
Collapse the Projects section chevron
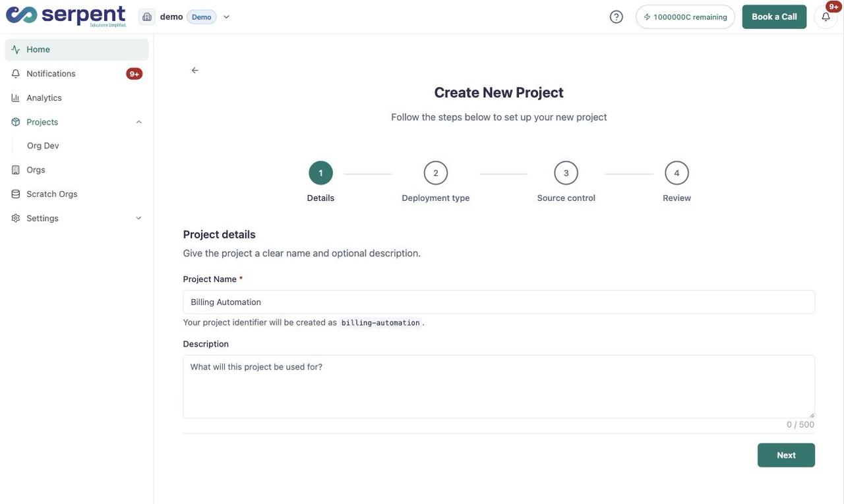(x=138, y=122)
